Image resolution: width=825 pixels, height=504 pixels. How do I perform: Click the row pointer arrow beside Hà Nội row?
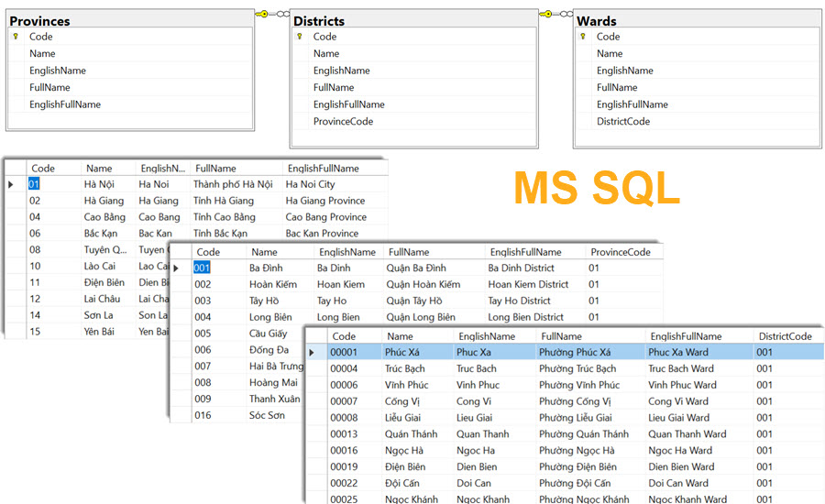click(11, 184)
